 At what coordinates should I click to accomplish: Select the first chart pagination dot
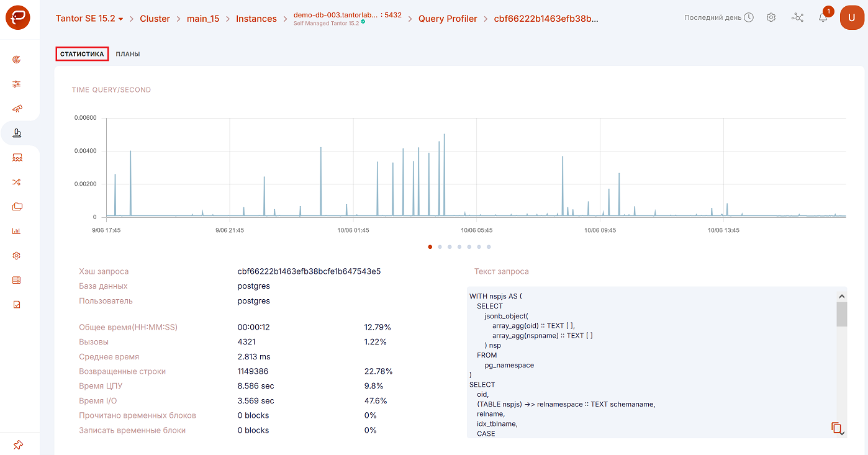pos(430,247)
